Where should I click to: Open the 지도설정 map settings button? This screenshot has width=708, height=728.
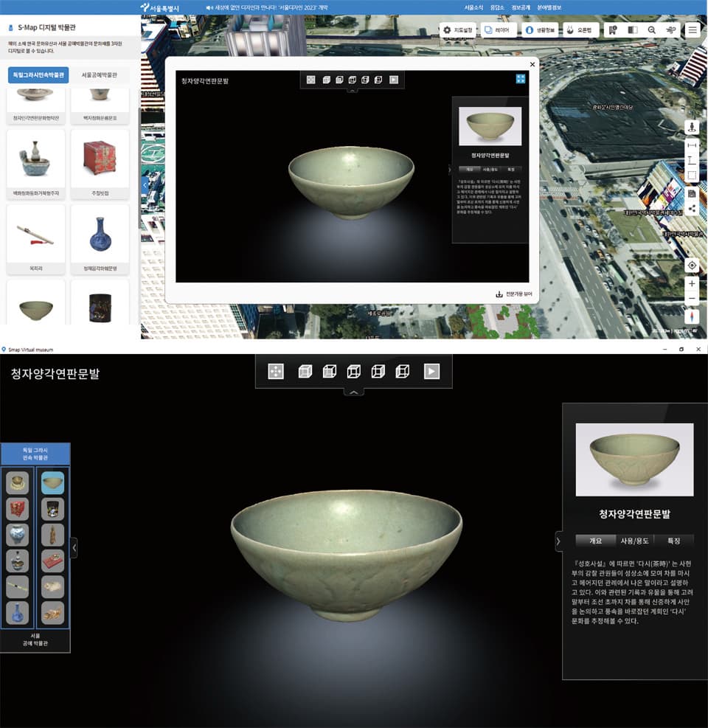point(458,30)
